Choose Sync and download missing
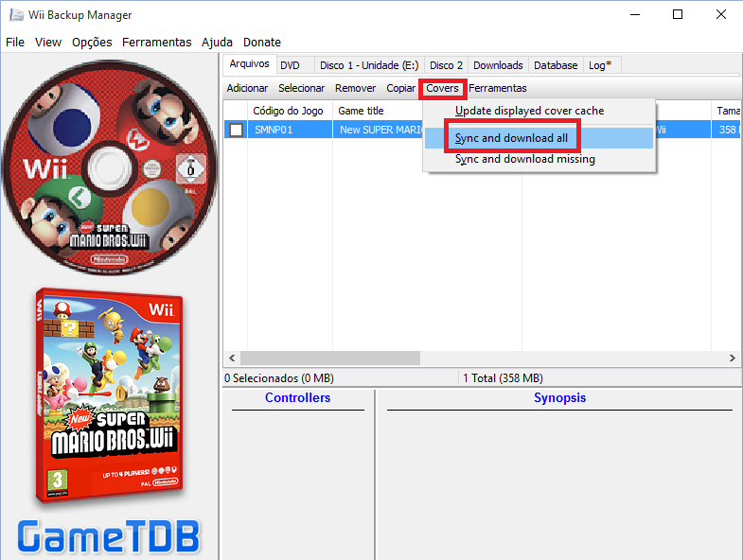This screenshot has width=743, height=560. point(524,159)
